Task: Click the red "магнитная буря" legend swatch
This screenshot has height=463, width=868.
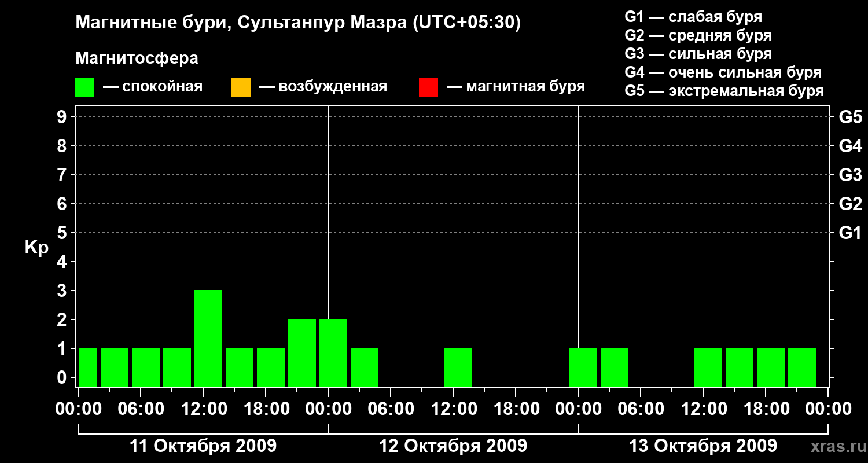Action: pyautogui.click(x=428, y=87)
